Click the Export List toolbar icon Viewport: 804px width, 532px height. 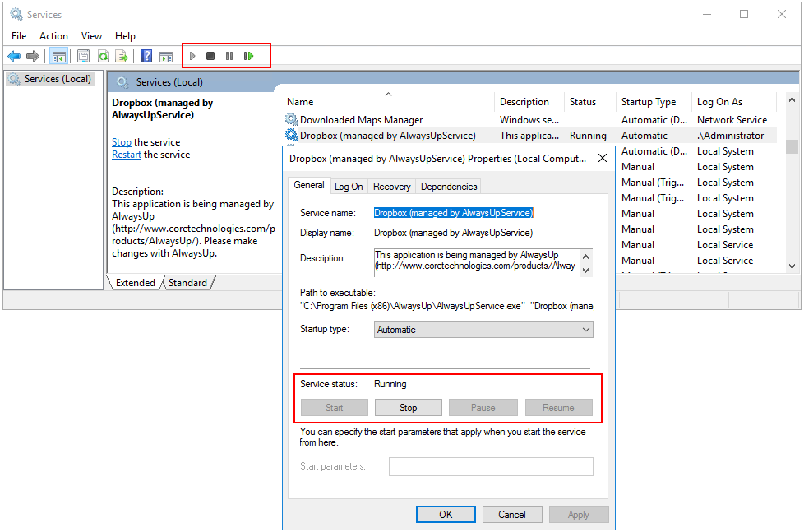(x=122, y=56)
